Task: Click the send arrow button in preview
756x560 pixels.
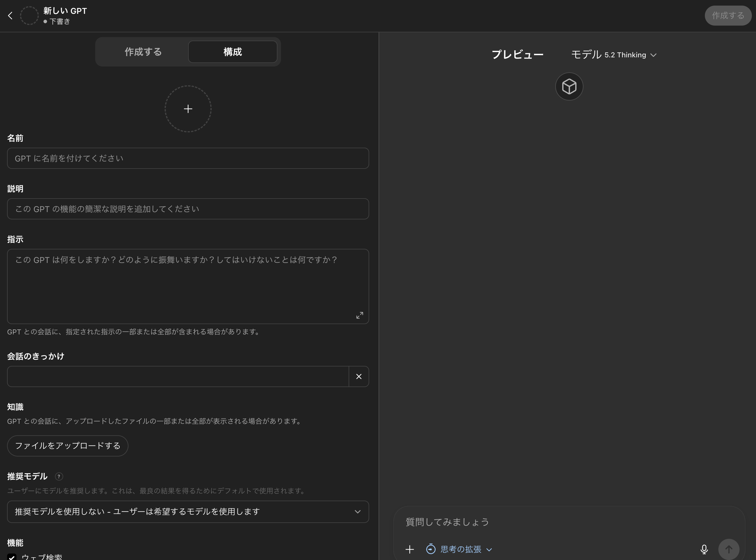Action: coord(729,549)
